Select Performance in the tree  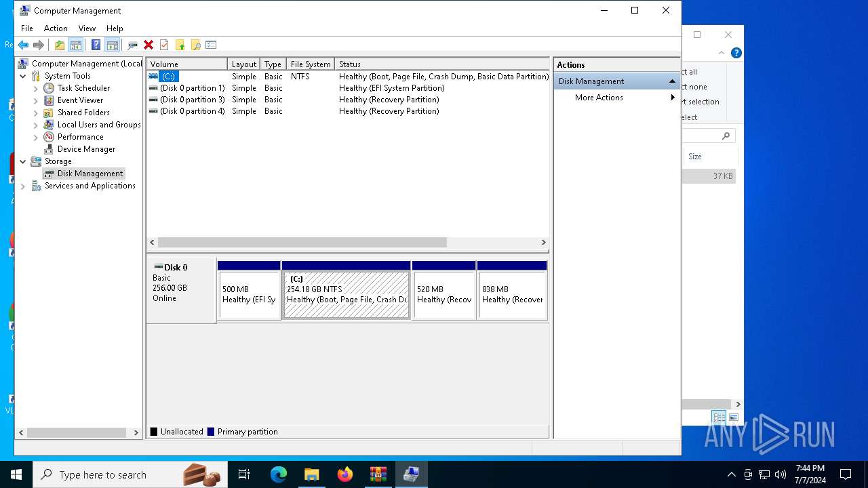pyautogui.click(x=80, y=137)
